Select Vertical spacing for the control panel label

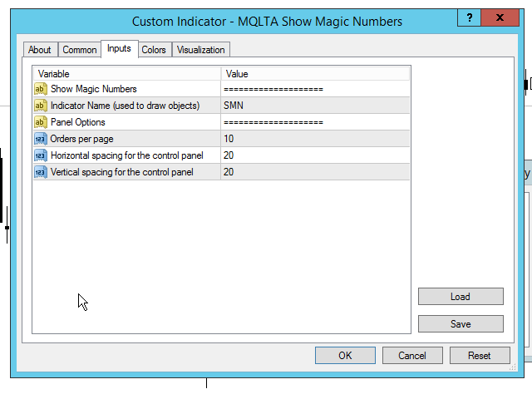coord(122,172)
